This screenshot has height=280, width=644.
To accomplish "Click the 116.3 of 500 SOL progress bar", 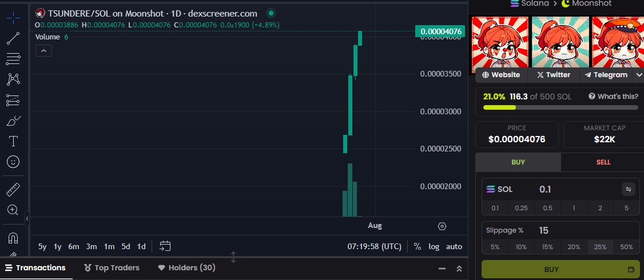I will (560, 107).
